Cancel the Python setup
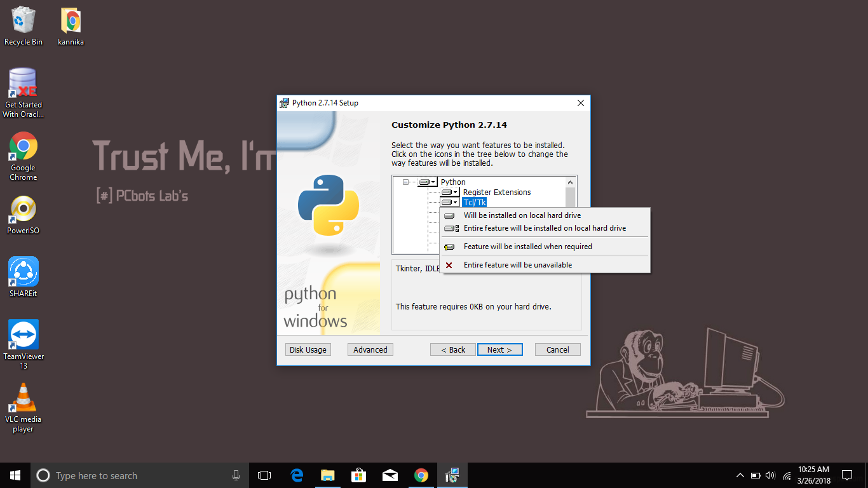The width and height of the screenshot is (868, 488). (558, 349)
